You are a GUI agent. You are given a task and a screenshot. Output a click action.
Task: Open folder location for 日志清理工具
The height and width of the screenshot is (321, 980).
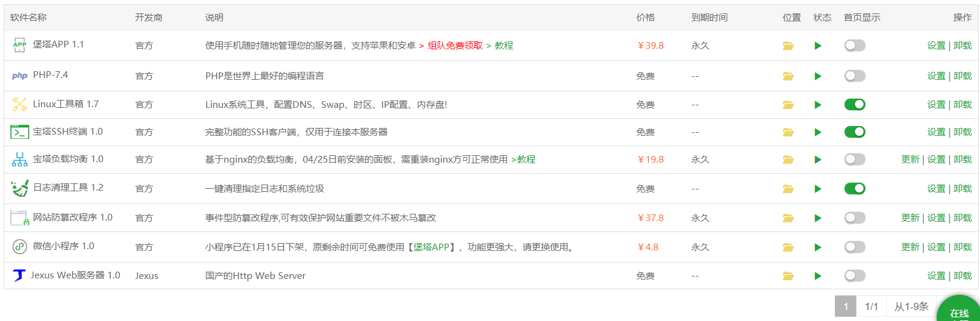788,189
